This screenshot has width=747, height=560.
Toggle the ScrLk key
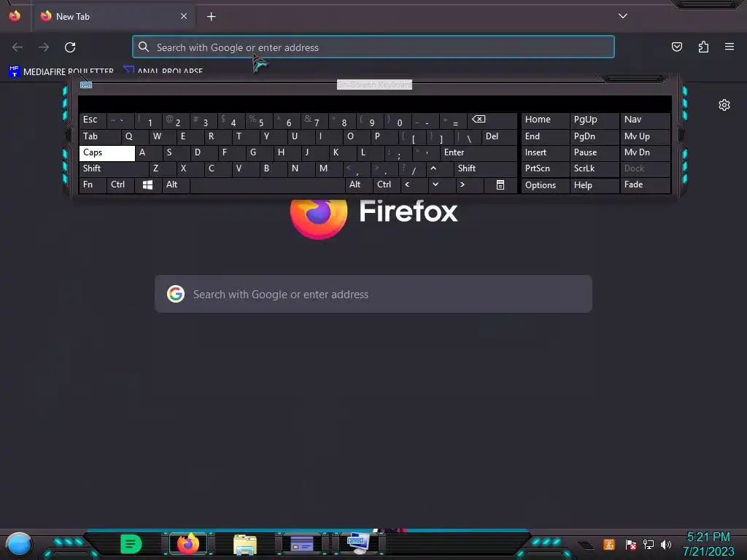(x=594, y=168)
